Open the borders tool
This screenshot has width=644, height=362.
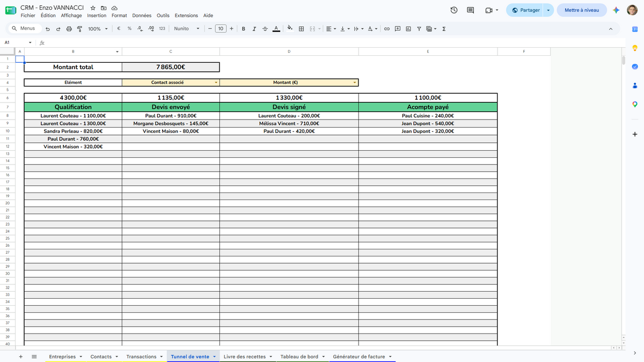(302, 28)
